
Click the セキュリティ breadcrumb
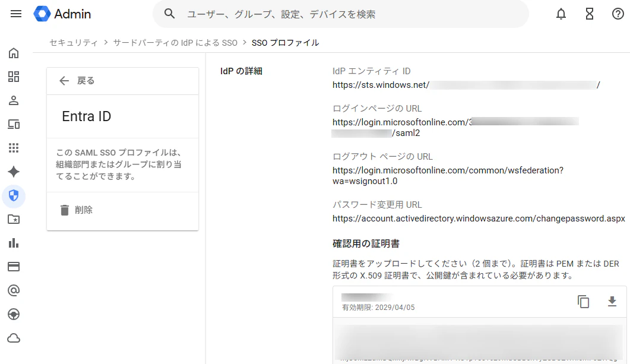click(74, 43)
